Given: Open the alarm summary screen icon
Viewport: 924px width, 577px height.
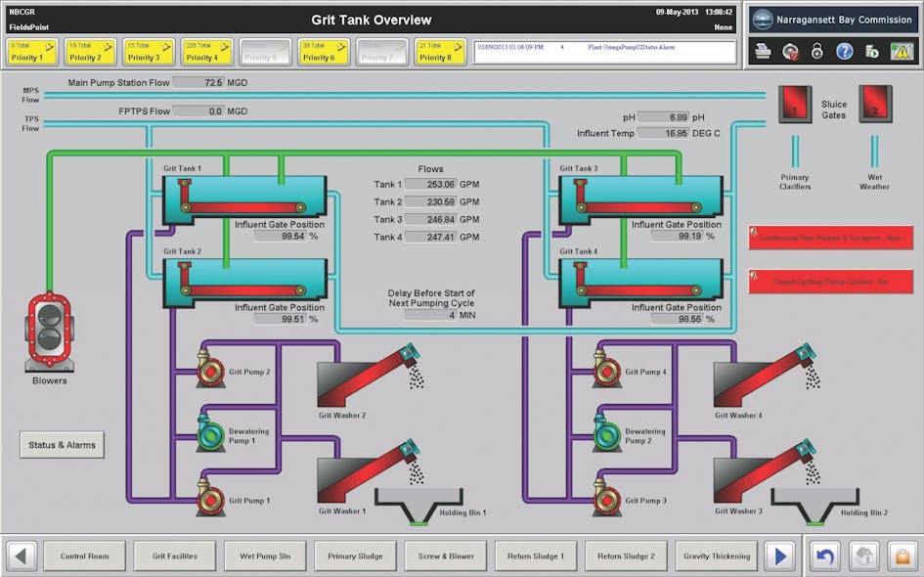Looking at the screenshot, I should [901, 51].
